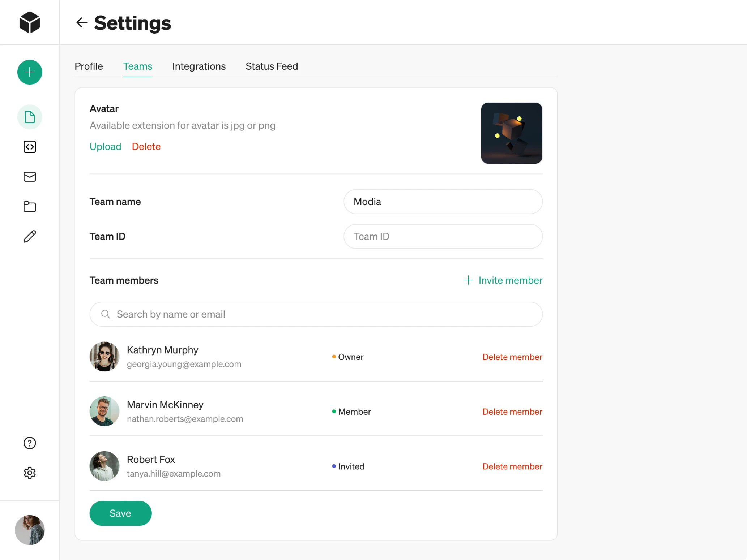The width and height of the screenshot is (747, 560).
Task: Open the document icon in sidebar
Action: pyautogui.click(x=30, y=117)
